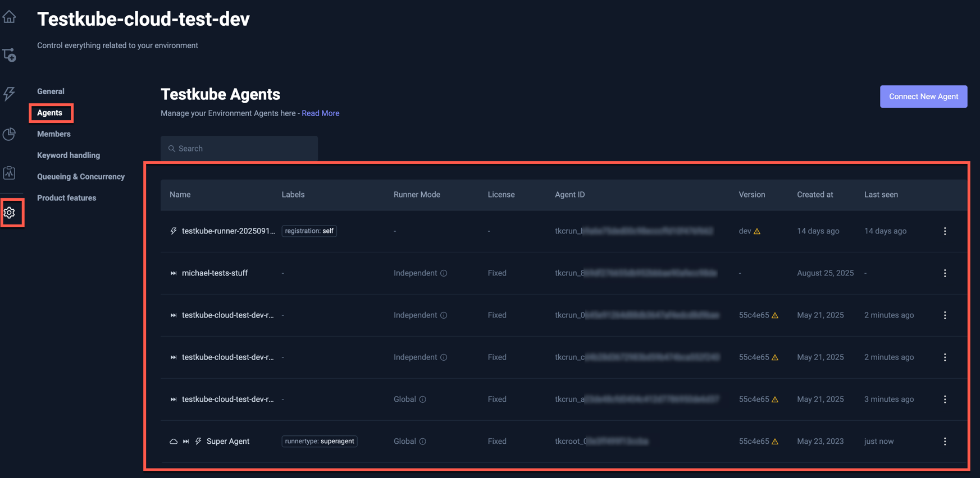Open the status report sidebar icon above settings
The image size is (980, 478).
click(x=10, y=173)
